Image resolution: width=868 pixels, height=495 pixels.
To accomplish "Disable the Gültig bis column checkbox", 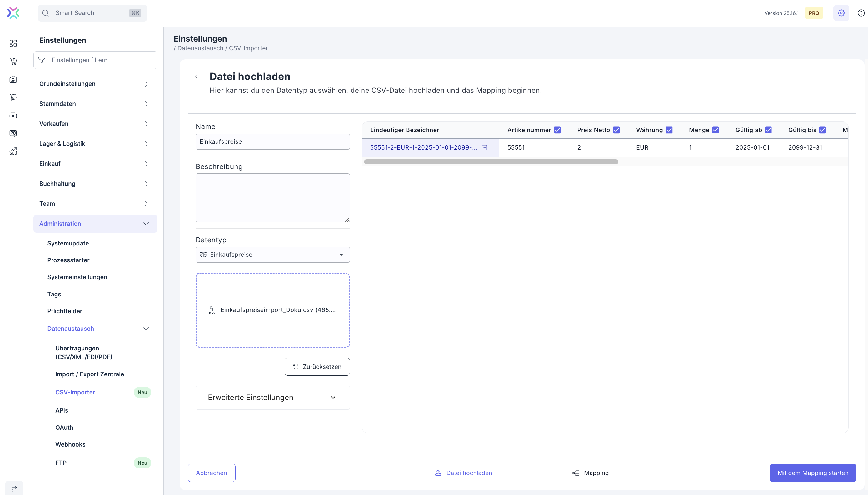I will pos(822,130).
